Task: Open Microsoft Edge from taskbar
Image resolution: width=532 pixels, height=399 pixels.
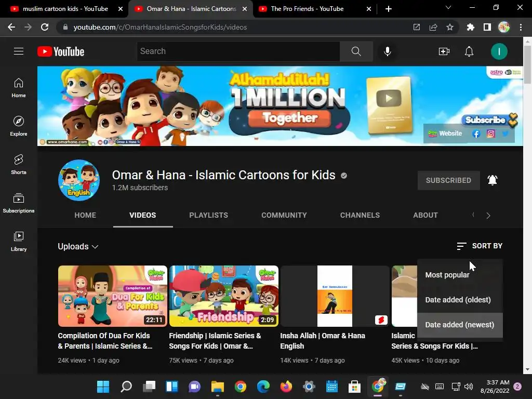Action: point(263,387)
